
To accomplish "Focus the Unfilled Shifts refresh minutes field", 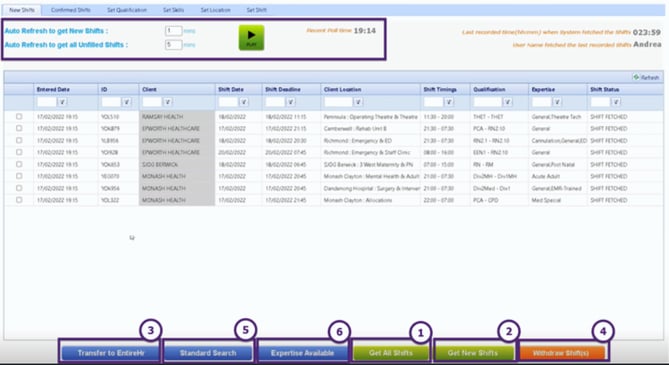I will [173, 44].
